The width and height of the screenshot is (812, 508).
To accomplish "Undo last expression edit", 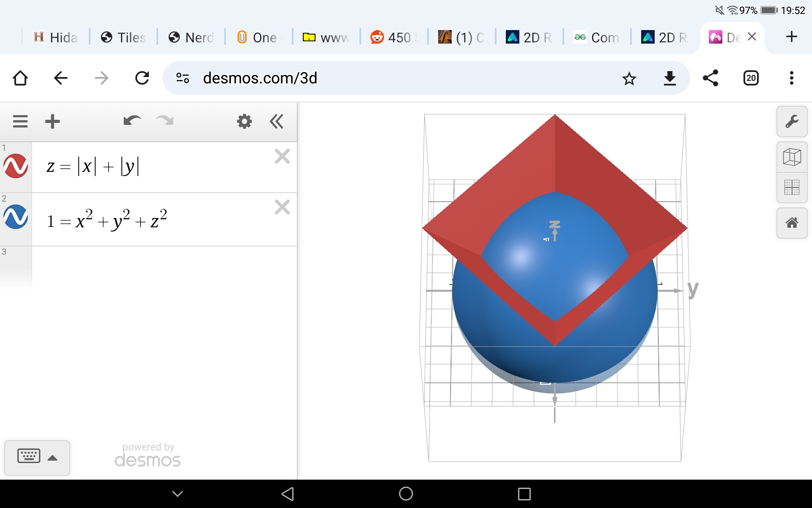I will (132, 121).
